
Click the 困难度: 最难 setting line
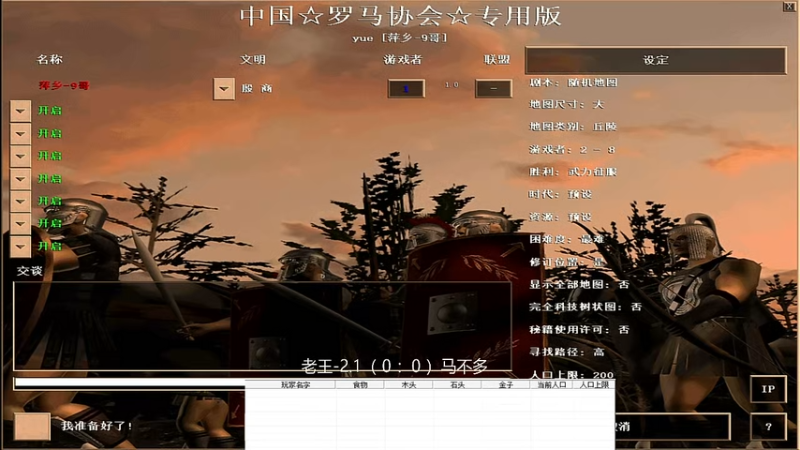pos(567,239)
